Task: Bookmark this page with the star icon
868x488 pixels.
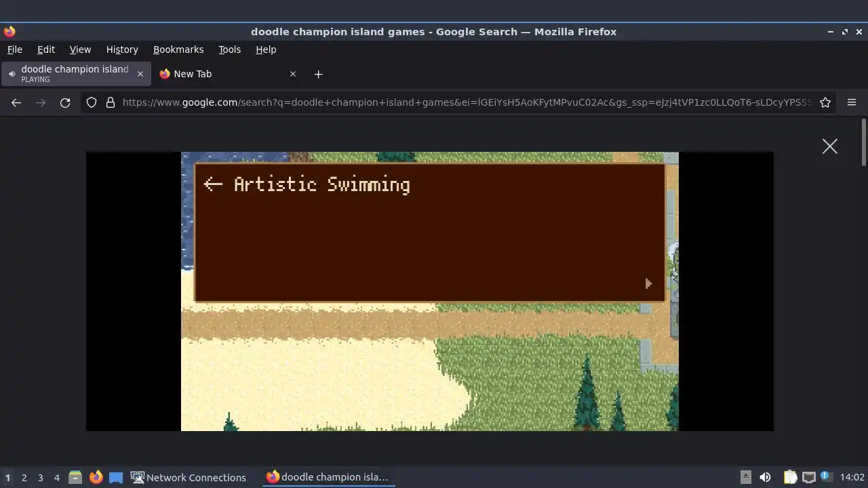Action: coord(825,102)
